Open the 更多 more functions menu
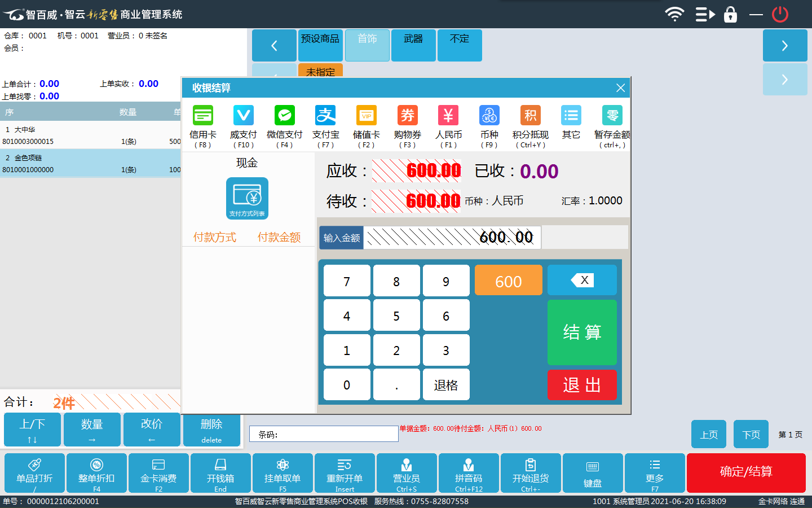Image resolution: width=812 pixels, height=508 pixels. click(x=655, y=472)
